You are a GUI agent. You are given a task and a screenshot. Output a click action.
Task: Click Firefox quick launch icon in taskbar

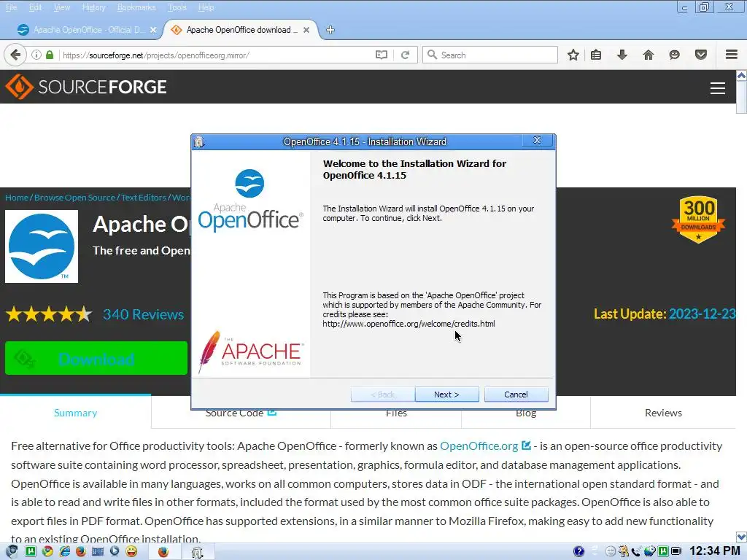click(x=81, y=551)
